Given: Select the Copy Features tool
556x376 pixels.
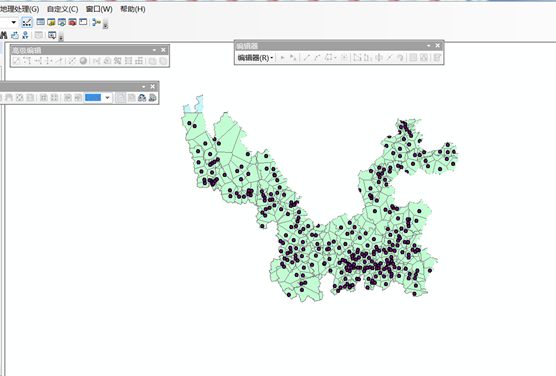Looking at the screenshot, I should [x=17, y=61].
